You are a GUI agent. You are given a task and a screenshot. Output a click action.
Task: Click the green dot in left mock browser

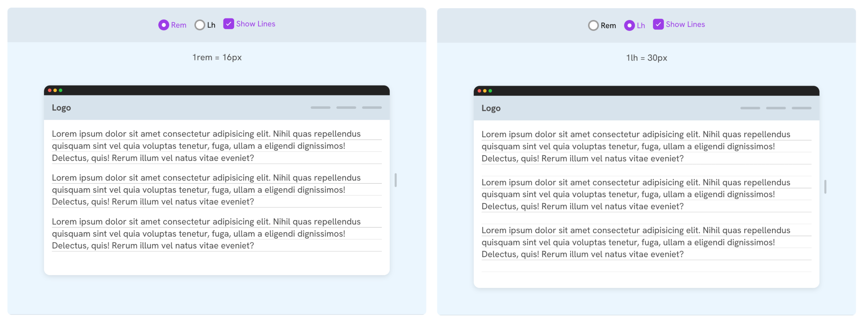click(61, 90)
